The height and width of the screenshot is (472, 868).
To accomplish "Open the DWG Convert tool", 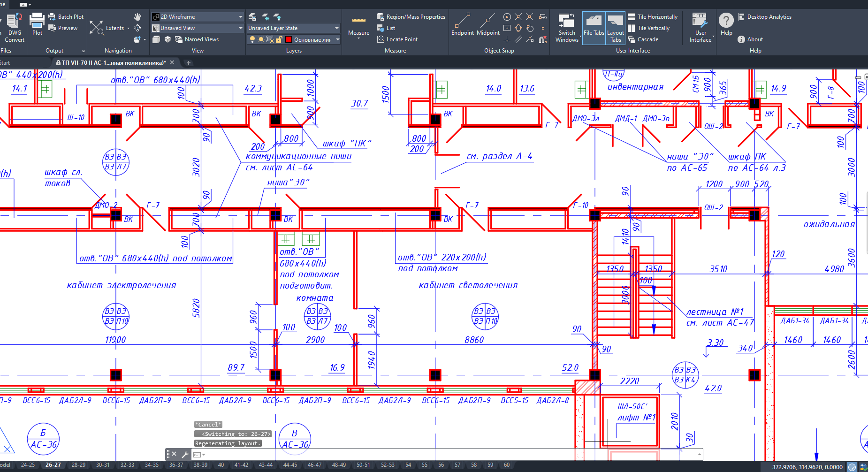I will click(15, 23).
